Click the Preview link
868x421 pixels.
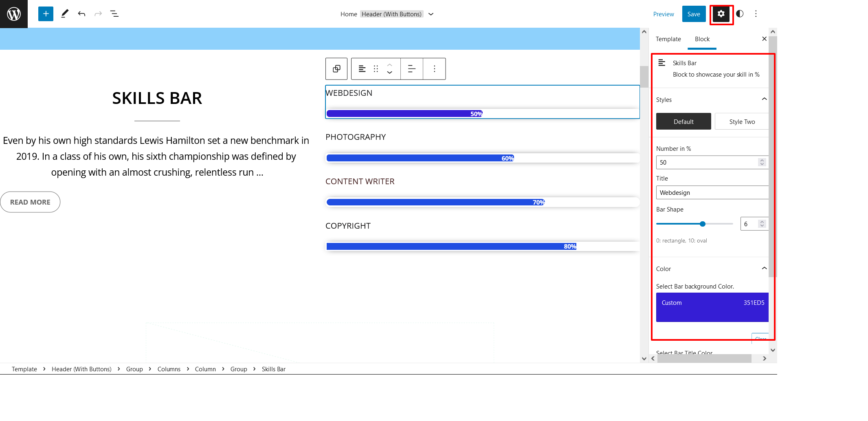[664, 14]
